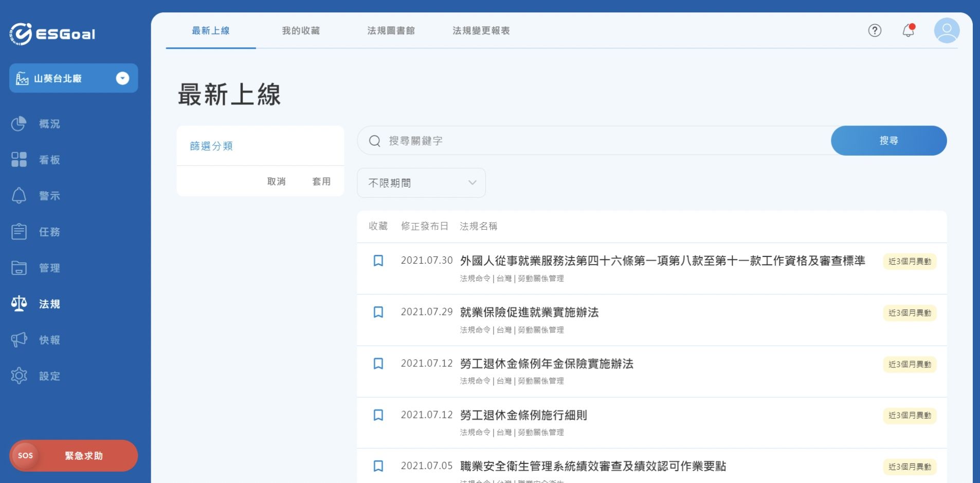This screenshot has width=980, height=483.
Task: Open the 法規 scales icon
Action: click(x=19, y=304)
